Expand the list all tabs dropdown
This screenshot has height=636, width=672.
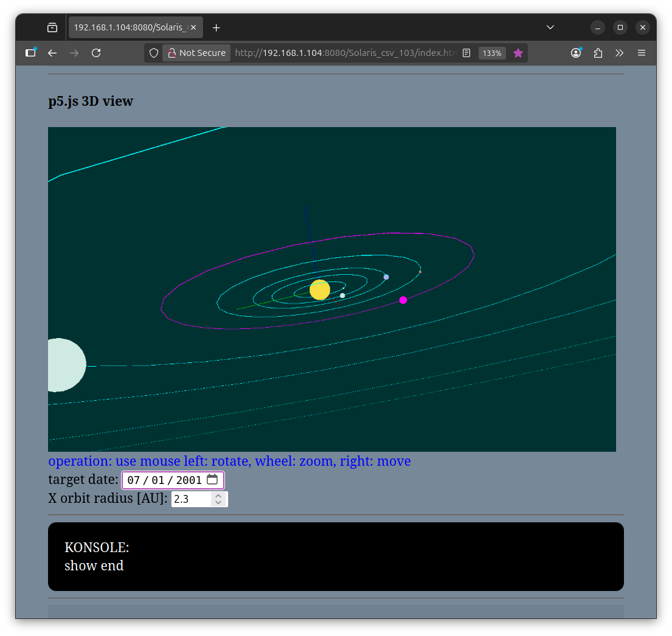(x=550, y=27)
